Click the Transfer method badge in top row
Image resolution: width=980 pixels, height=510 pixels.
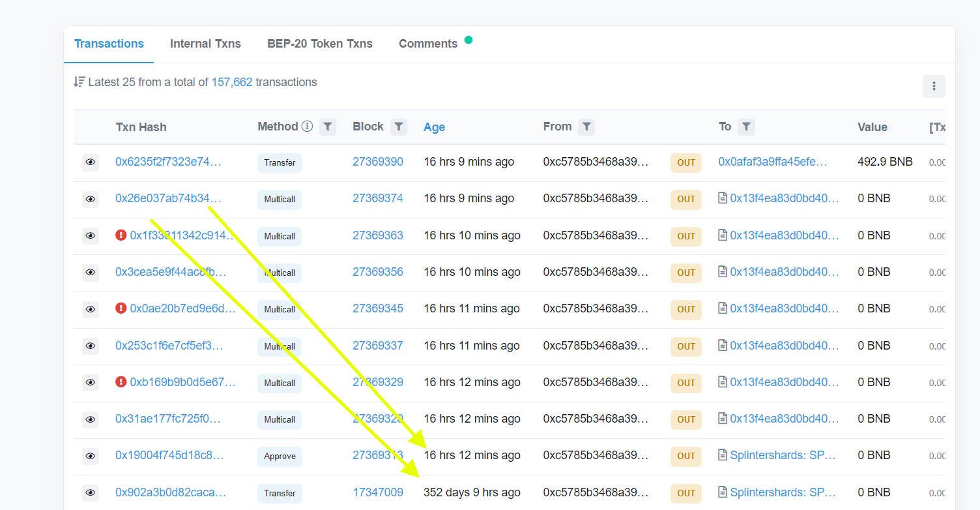[x=280, y=162]
